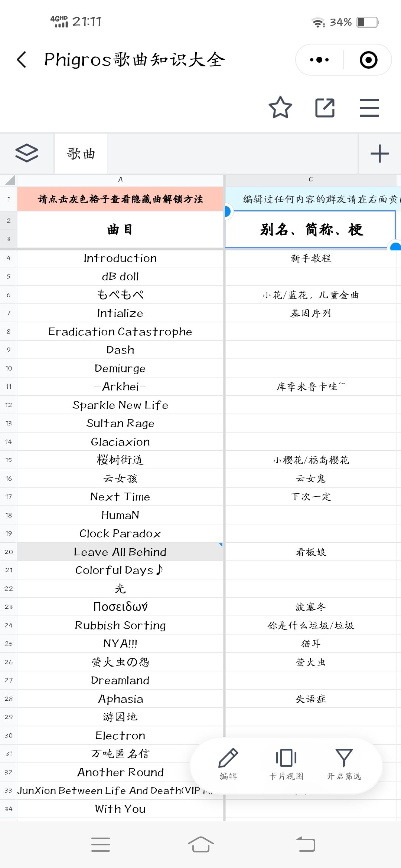
Task: Tap the circular close-target icon
Action: pyautogui.click(x=368, y=60)
